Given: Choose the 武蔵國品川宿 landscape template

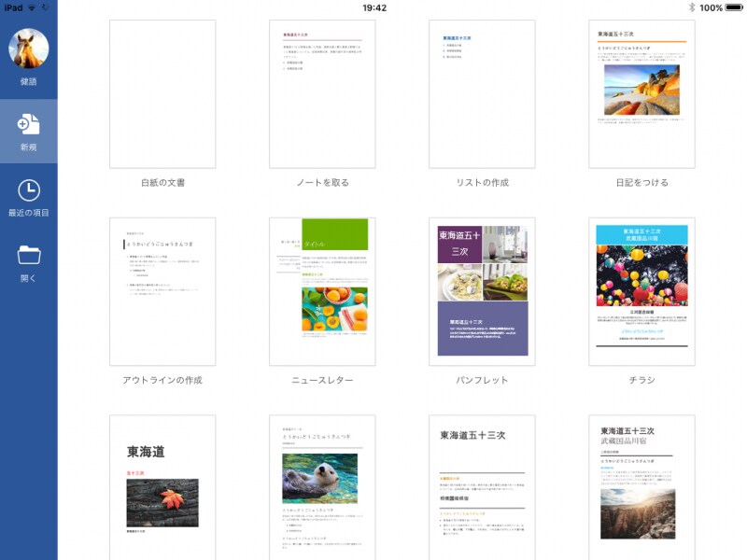Looking at the screenshot, I should (x=641, y=485).
